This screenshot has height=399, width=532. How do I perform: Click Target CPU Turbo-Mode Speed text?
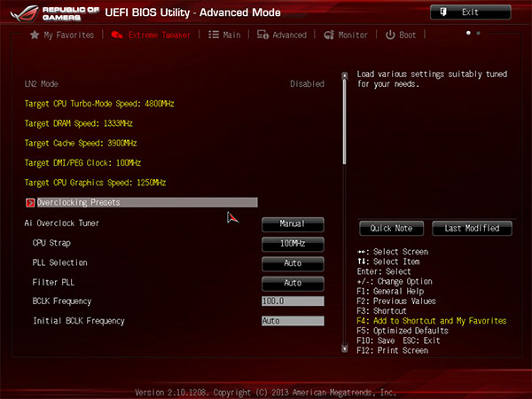click(99, 104)
